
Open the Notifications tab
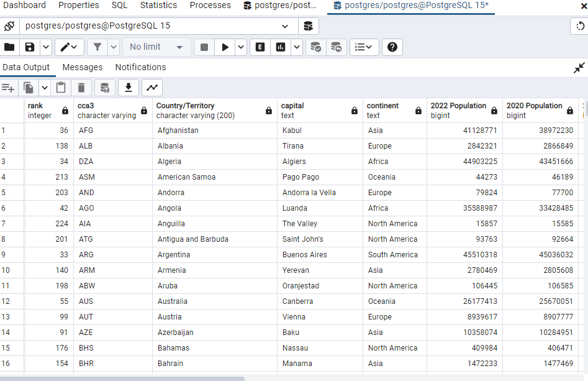coord(140,67)
